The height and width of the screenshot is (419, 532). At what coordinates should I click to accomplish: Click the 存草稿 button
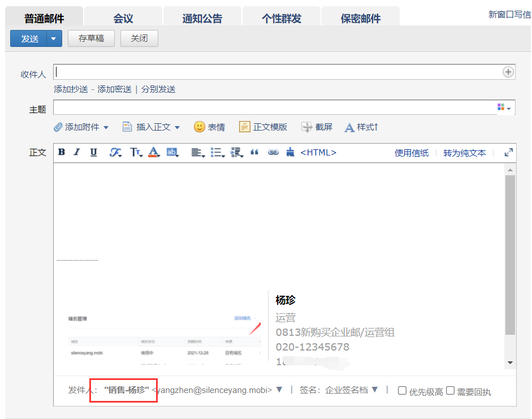coord(91,38)
